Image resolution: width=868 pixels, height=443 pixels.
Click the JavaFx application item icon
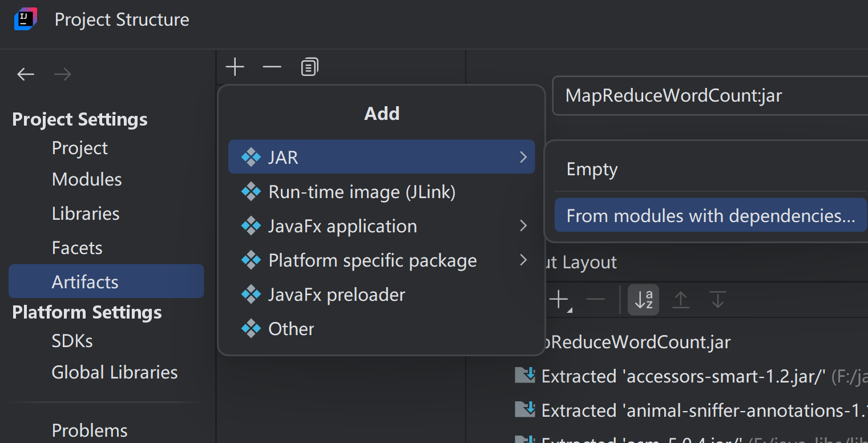point(251,226)
